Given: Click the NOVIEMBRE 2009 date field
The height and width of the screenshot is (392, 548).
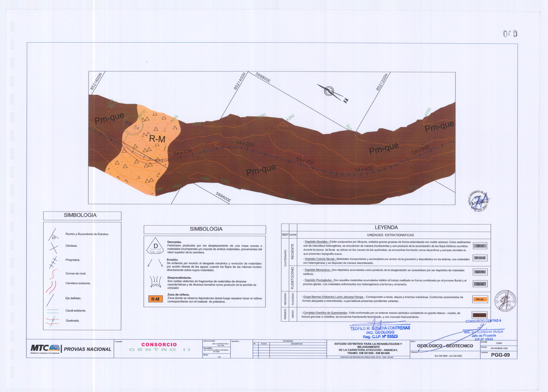Looking at the screenshot, I should tap(499, 348).
